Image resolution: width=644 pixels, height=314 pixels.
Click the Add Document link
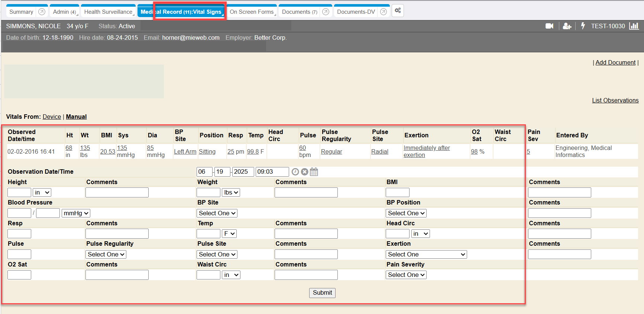(615, 63)
